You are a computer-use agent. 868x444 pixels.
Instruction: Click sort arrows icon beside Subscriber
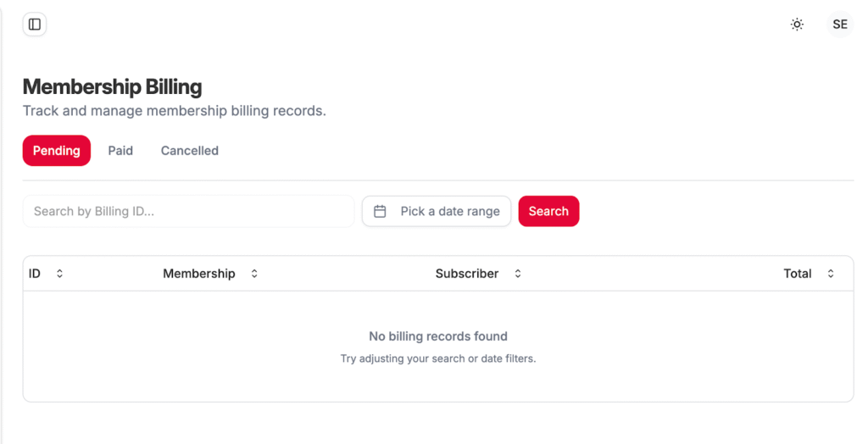(518, 274)
